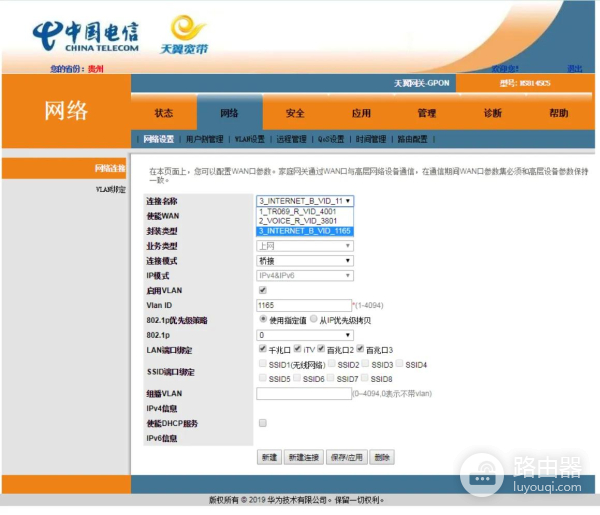The height and width of the screenshot is (515, 600).
Task: Toggle the iTV LAN port binding checkbox
Action: [298, 350]
